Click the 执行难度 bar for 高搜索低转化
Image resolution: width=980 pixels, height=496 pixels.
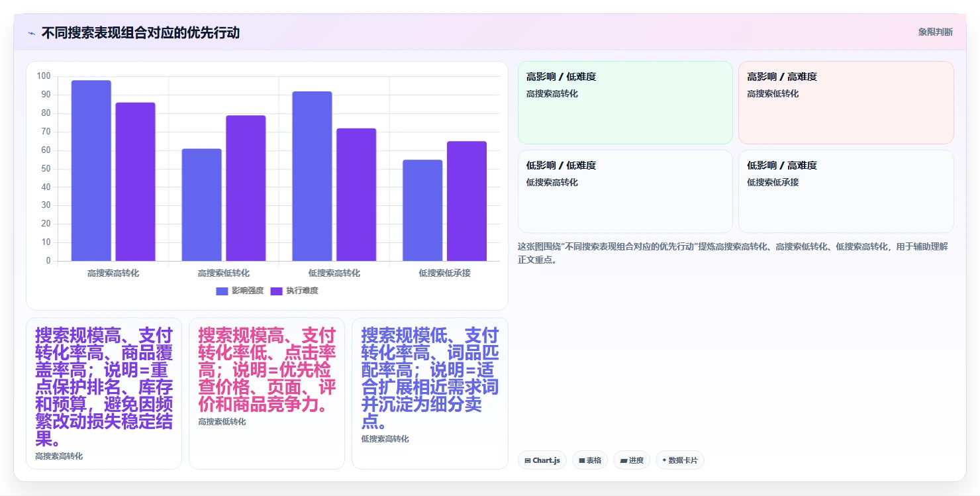246,188
